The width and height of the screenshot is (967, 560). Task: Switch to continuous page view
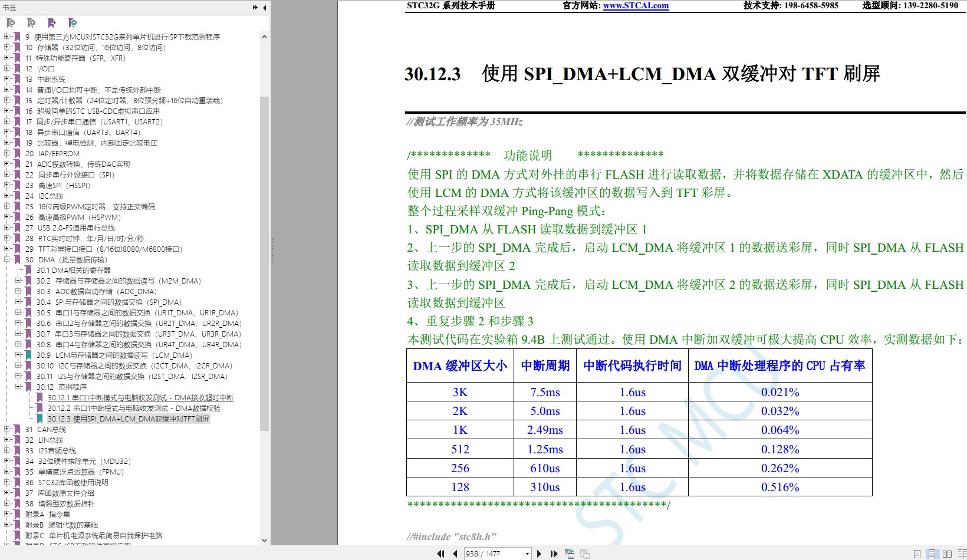click(932, 554)
